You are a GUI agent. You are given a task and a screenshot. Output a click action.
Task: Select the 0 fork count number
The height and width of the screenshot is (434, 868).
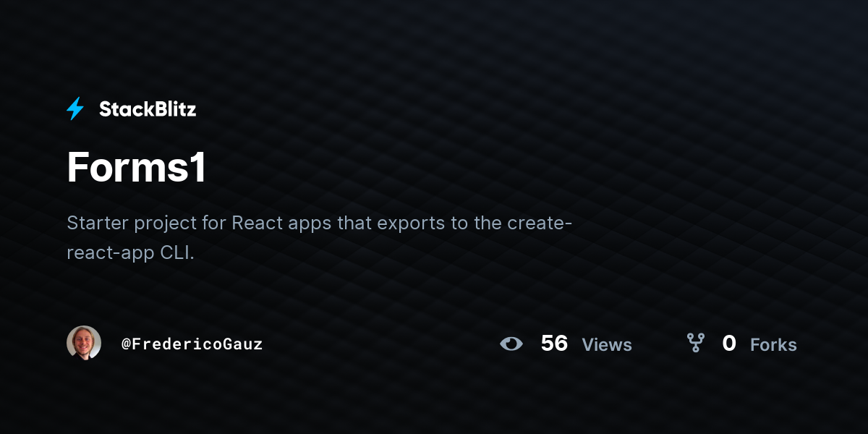(729, 344)
